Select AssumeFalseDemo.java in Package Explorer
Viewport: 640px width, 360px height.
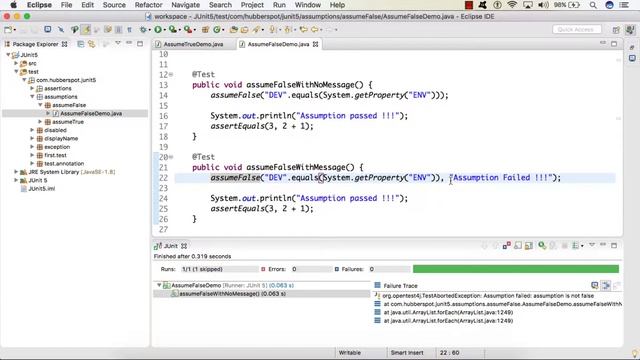coord(91,113)
